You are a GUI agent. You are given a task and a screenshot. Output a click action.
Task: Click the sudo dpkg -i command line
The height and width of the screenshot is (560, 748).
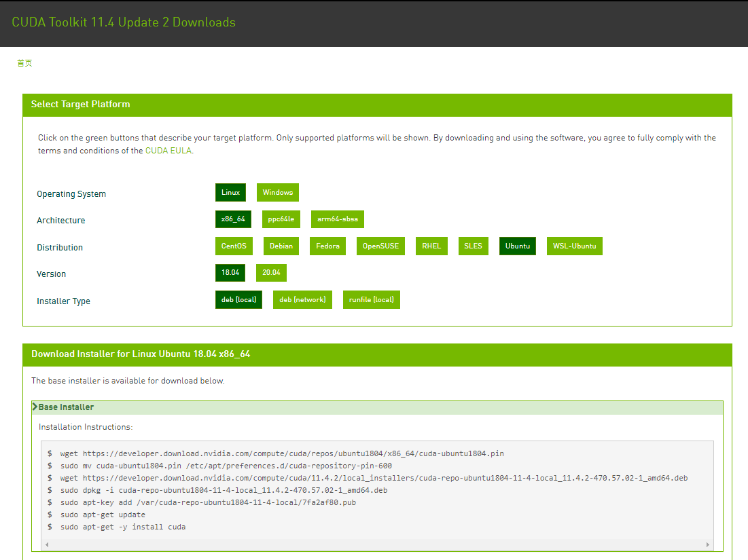click(x=224, y=490)
